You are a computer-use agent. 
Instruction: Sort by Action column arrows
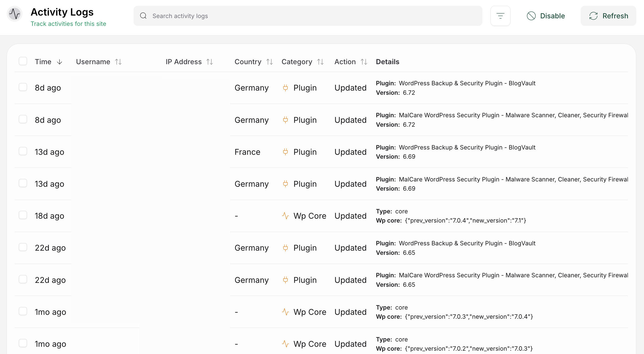364,62
